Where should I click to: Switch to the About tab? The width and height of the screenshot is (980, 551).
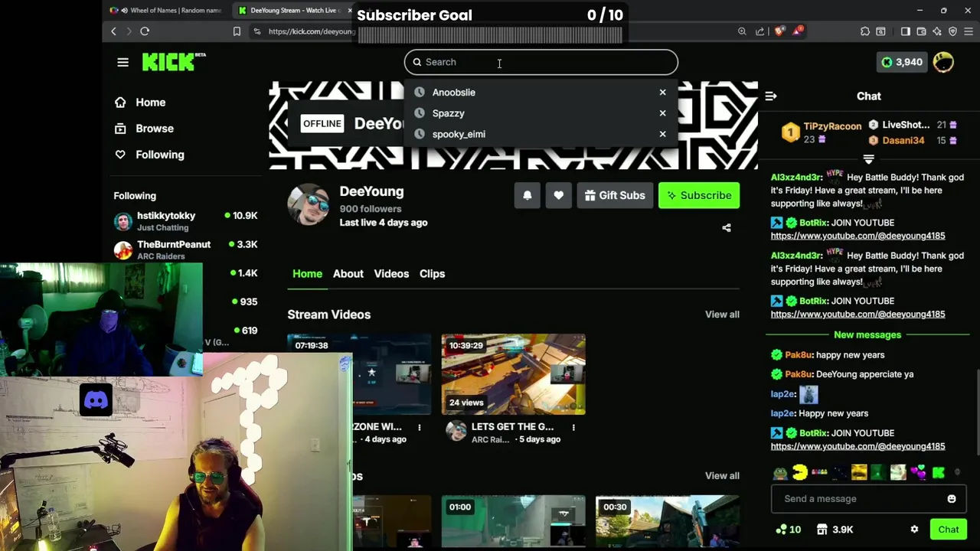coord(348,274)
